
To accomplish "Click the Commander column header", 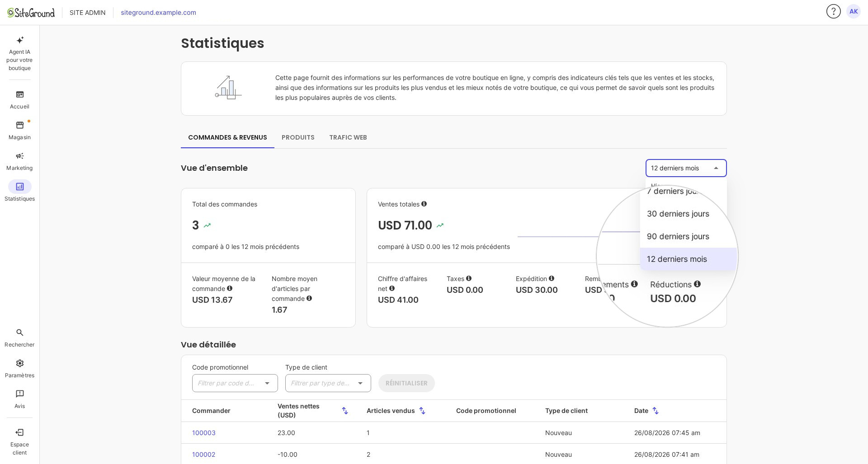I will tap(211, 411).
